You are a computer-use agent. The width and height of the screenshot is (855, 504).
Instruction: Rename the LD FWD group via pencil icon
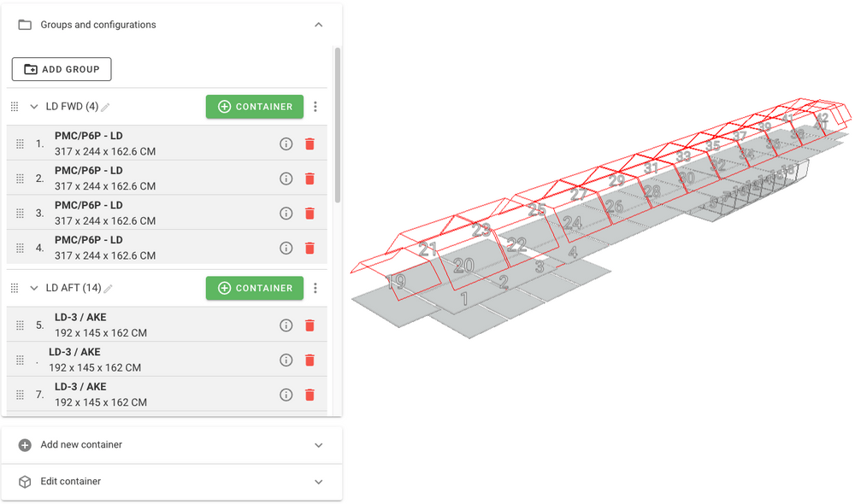pos(106,108)
